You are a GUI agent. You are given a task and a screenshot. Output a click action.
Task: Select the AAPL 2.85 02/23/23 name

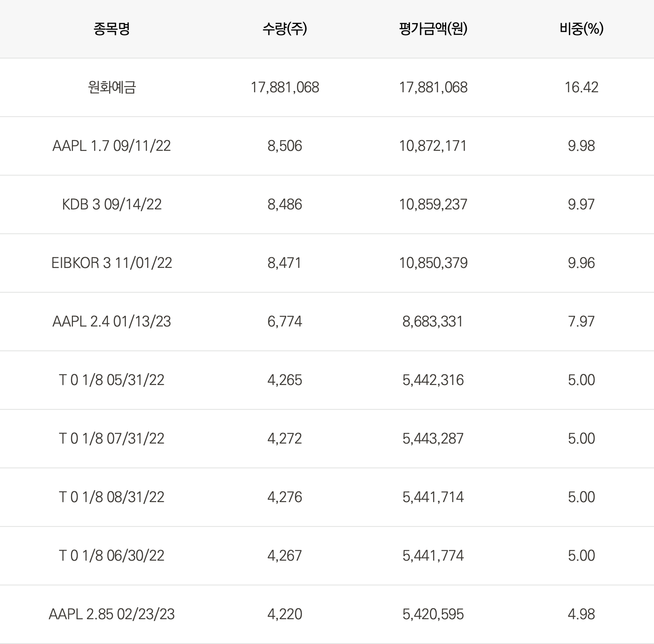[112, 614]
